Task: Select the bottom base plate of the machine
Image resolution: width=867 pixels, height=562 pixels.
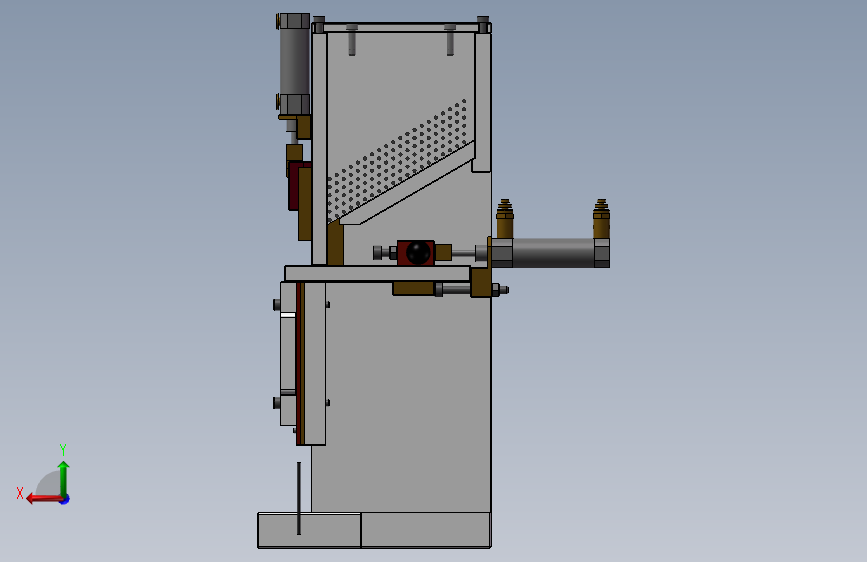Action: click(x=374, y=530)
